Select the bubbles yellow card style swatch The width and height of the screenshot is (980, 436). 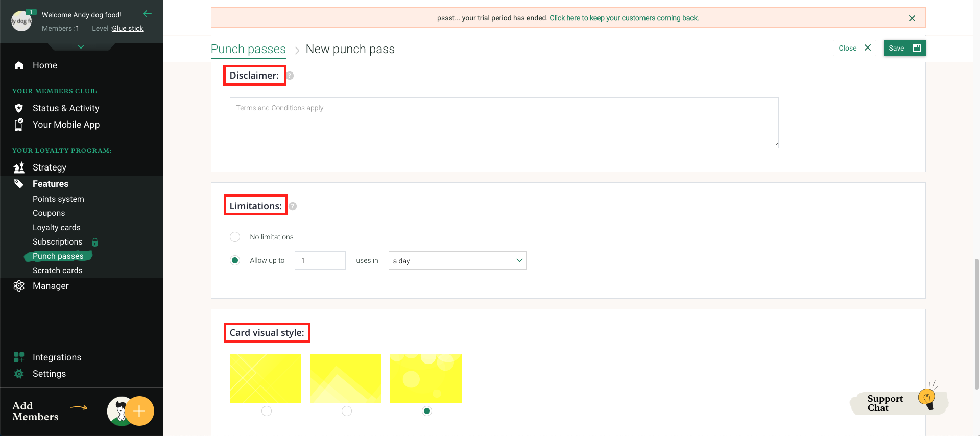click(425, 378)
